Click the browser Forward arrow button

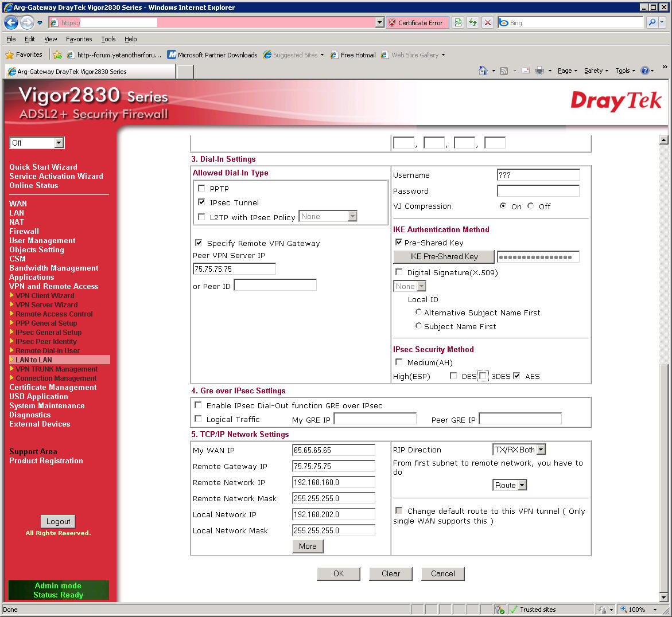(x=27, y=23)
